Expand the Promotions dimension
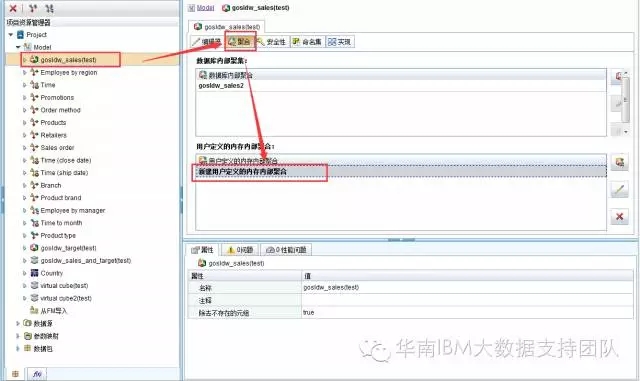Screen dimensions: 640x381 24,98
